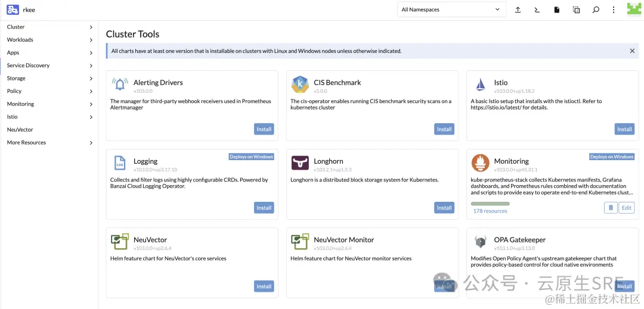The width and height of the screenshot is (644, 309).
Task: Click the trash icon on Monitoring card
Action: coord(611,208)
